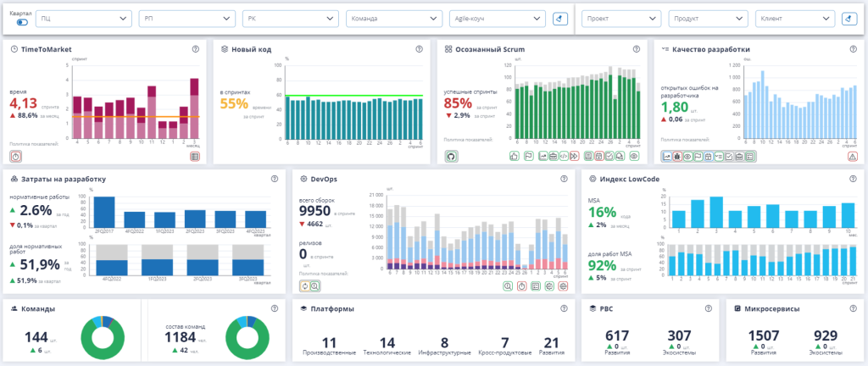Open the Проект dropdown

621,19
